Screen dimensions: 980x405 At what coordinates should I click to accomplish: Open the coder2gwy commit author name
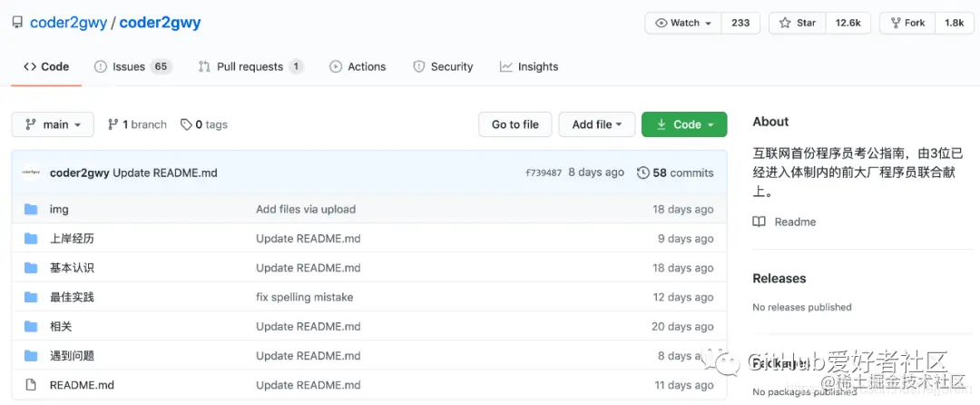[x=79, y=173]
